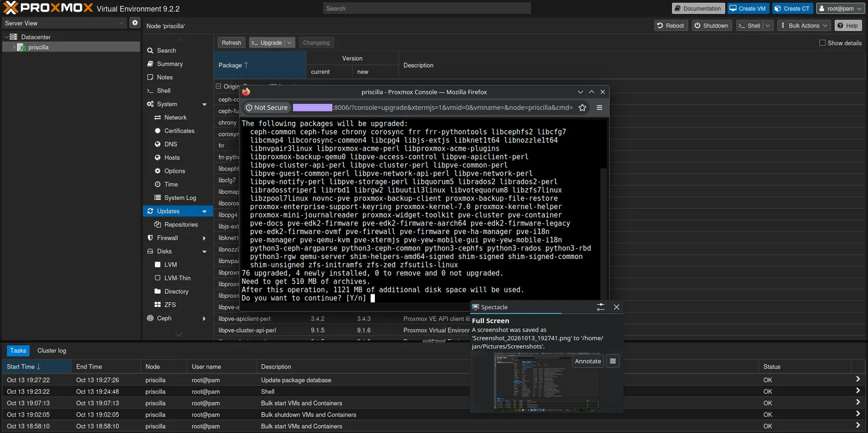Open Network settings in node sidebar

tap(175, 118)
